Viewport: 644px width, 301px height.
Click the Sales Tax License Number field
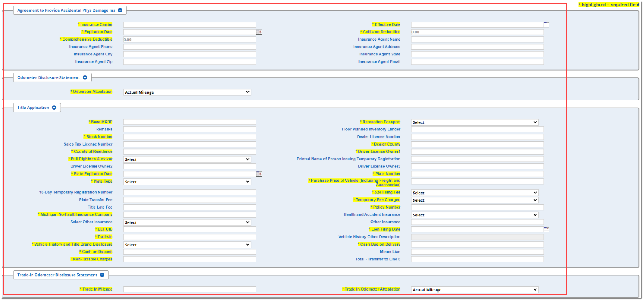189,144
